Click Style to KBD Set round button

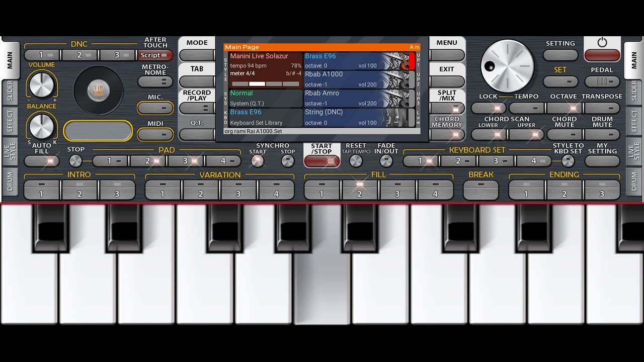[568, 161]
